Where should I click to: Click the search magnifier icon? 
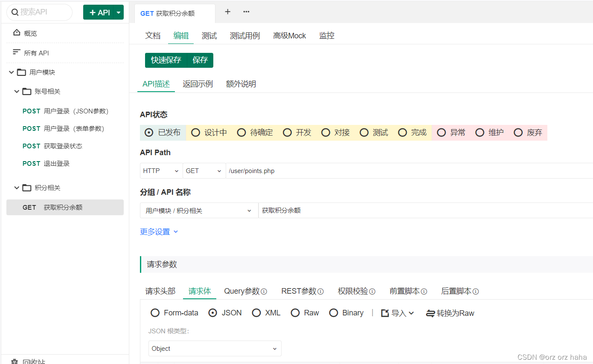15,12
